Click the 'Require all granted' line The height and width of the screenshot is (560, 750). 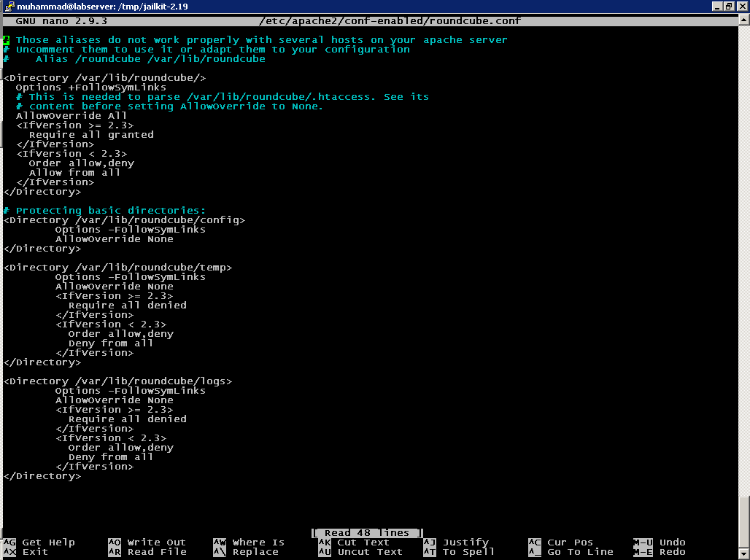[91, 135]
